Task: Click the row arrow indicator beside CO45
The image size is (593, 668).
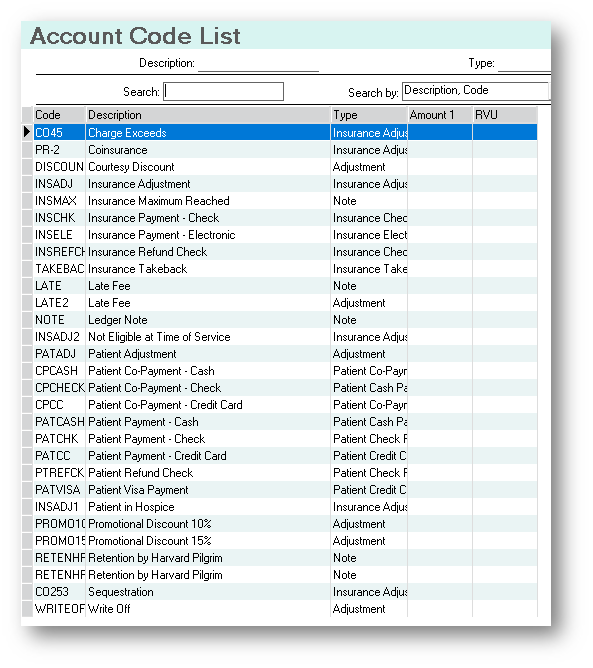Action: tap(27, 132)
